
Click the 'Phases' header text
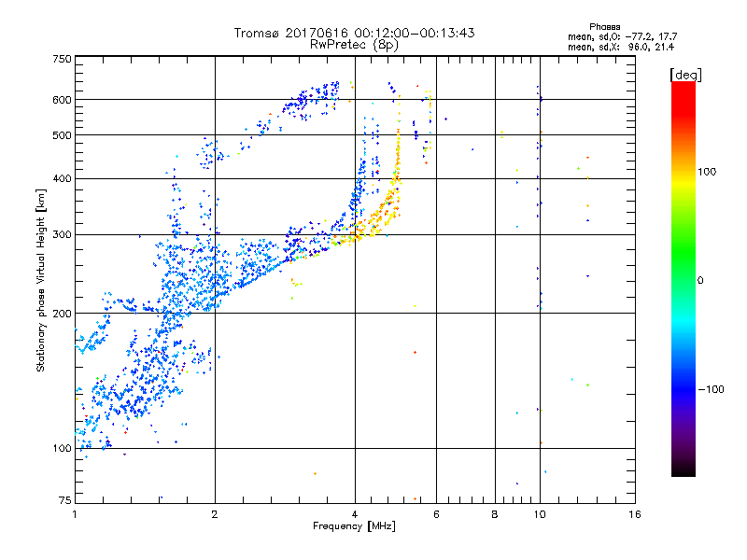pos(604,27)
